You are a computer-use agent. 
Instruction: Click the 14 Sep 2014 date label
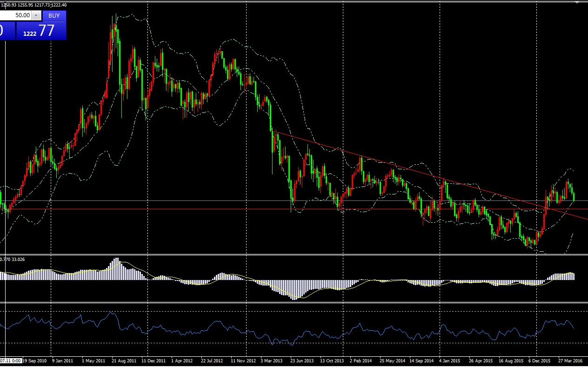pos(421,360)
